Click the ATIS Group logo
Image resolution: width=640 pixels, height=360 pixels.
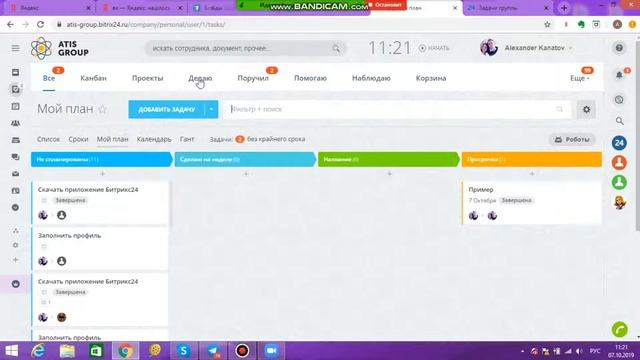click(x=60, y=48)
